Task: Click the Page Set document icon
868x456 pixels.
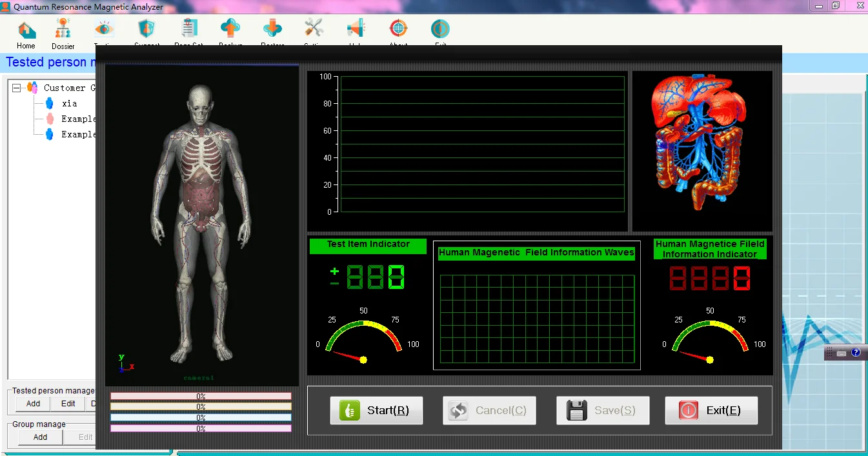Action: tap(189, 29)
